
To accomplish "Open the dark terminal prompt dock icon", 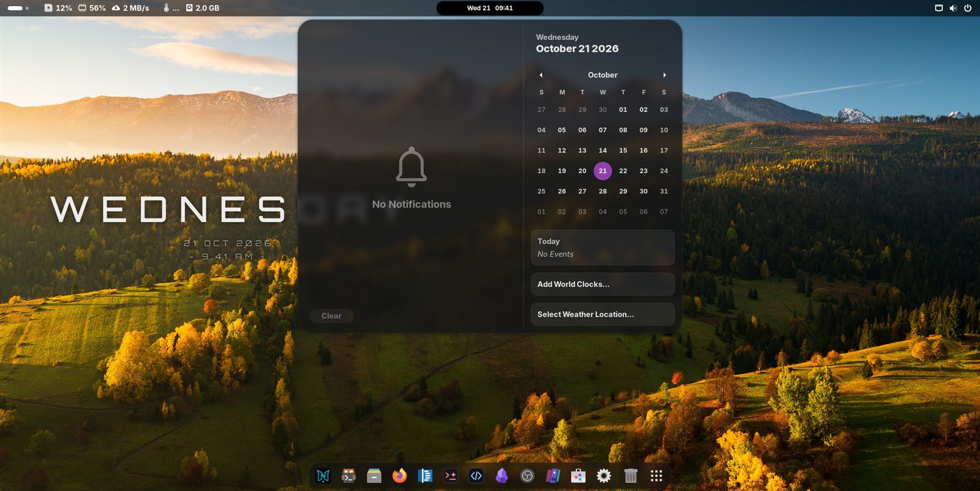I will (451, 476).
